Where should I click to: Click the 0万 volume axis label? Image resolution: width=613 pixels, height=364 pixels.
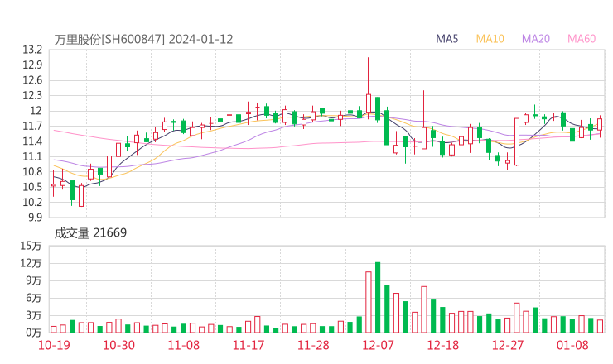click(x=34, y=333)
